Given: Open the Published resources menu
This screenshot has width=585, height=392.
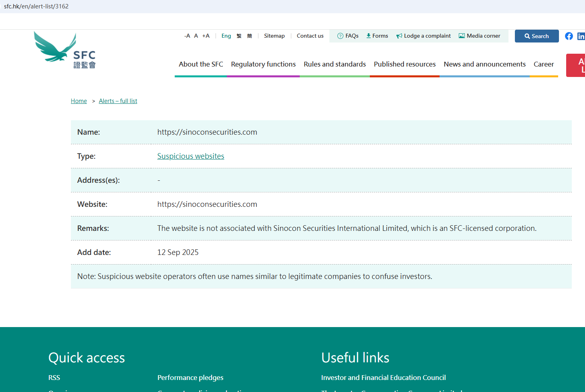Looking at the screenshot, I should tap(405, 64).
